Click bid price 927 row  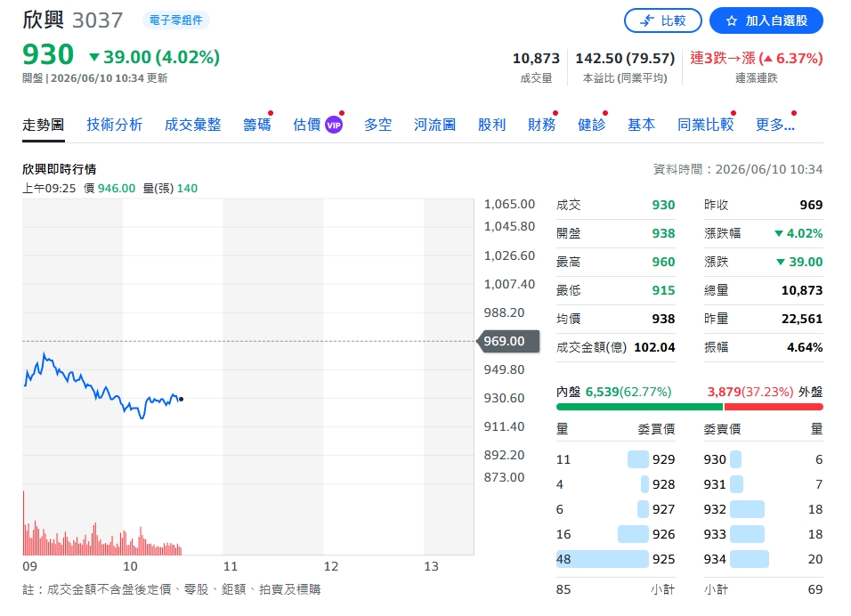pyautogui.click(x=615, y=510)
